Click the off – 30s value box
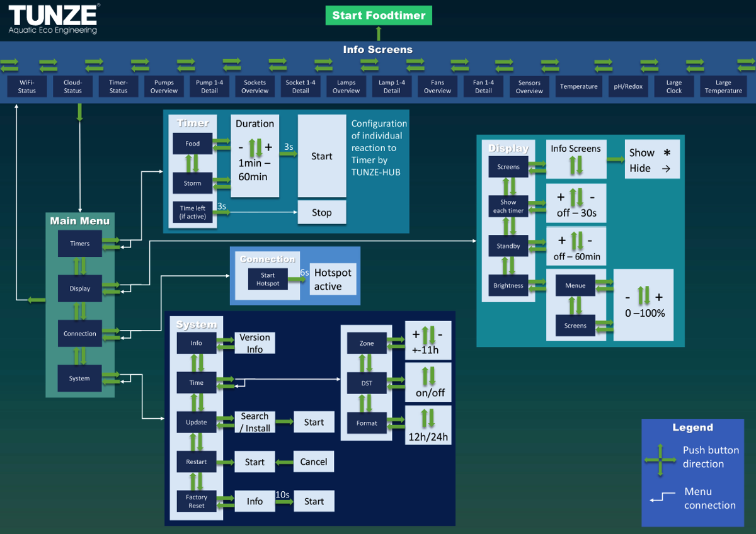Viewport: 756px width, 534px height. 576,203
